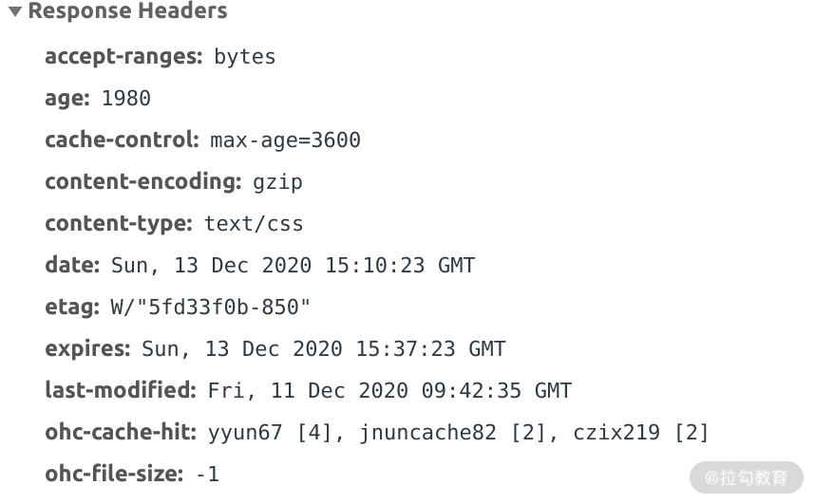
Task: Click the content-encoding header name
Action: click(x=143, y=182)
